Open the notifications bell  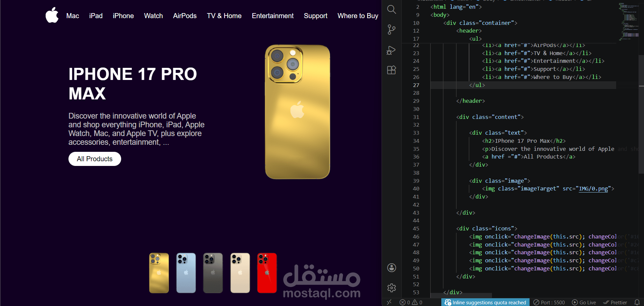(637, 302)
